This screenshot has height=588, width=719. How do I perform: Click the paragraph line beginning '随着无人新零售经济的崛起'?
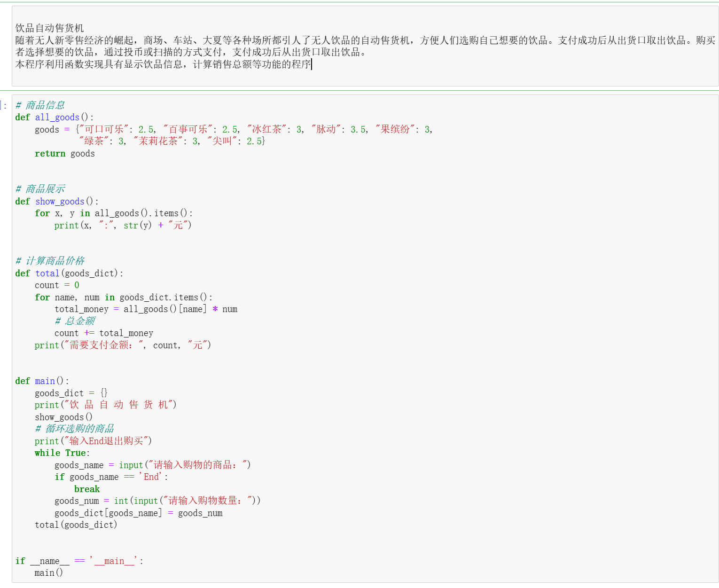(365, 40)
